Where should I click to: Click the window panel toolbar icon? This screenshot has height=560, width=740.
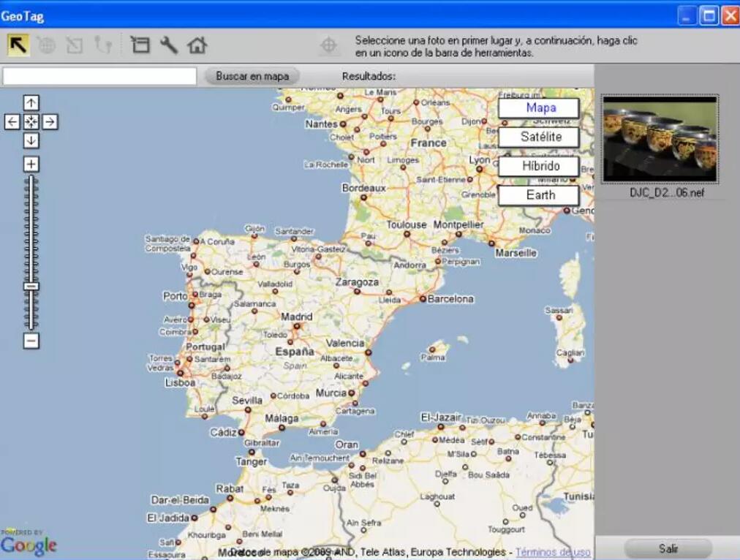(x=140, y=45)
